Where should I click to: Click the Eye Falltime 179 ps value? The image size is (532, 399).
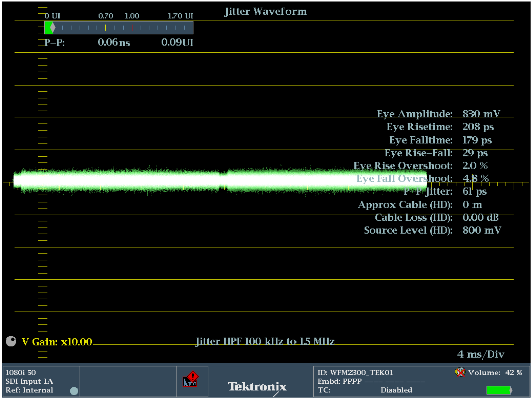click(477, 140)
